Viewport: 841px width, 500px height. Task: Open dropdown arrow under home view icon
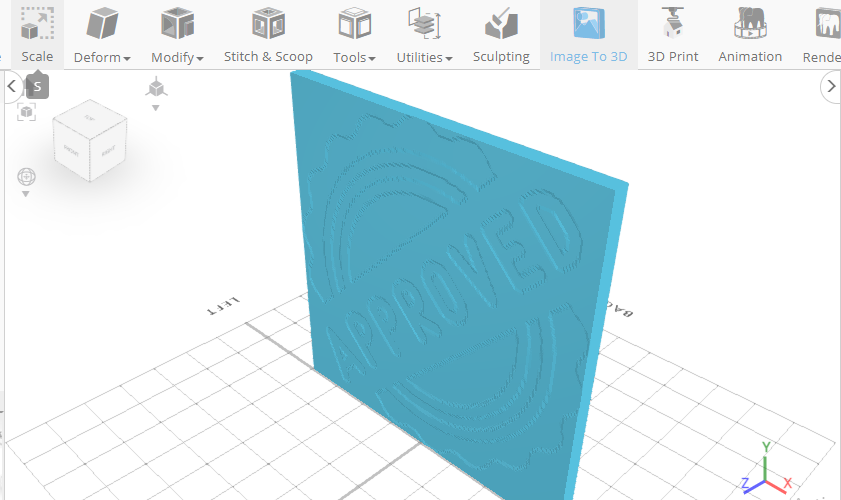point(156,108)
